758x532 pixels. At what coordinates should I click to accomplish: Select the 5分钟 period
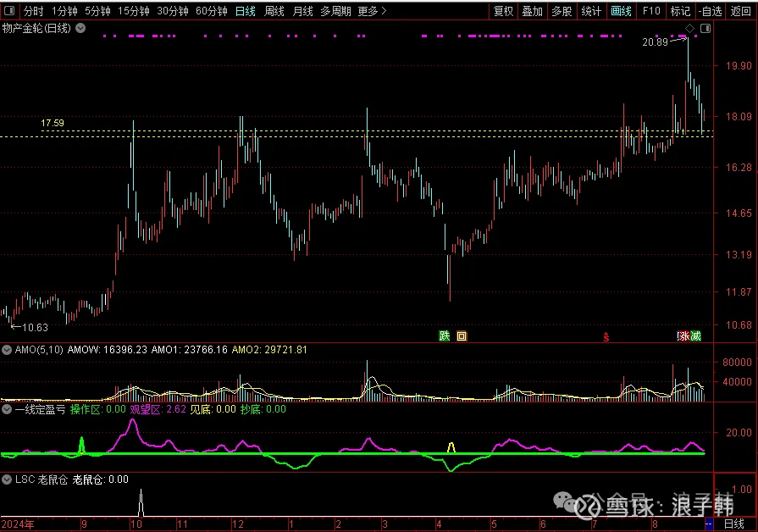coord(97,11)
